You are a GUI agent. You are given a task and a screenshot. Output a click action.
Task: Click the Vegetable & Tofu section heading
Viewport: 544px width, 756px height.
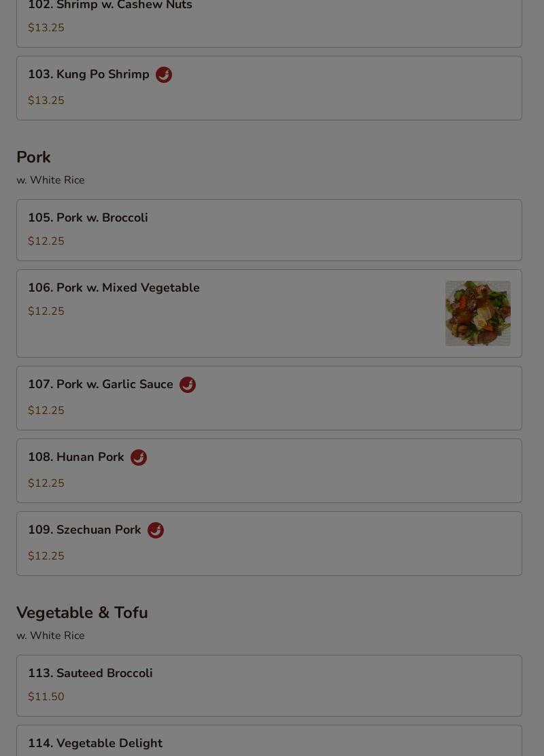pyautogui.click(x=82, y=613)
